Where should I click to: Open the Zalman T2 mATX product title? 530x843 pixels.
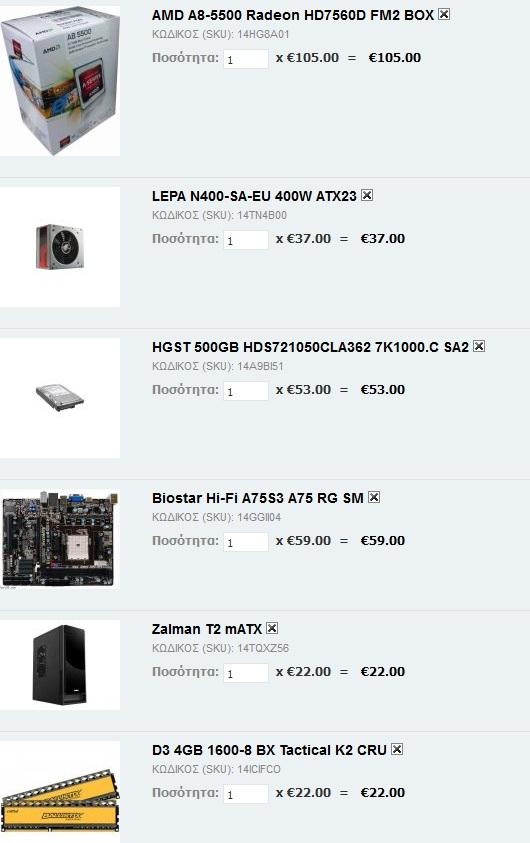pyautogui.click(x=207, y=628)
